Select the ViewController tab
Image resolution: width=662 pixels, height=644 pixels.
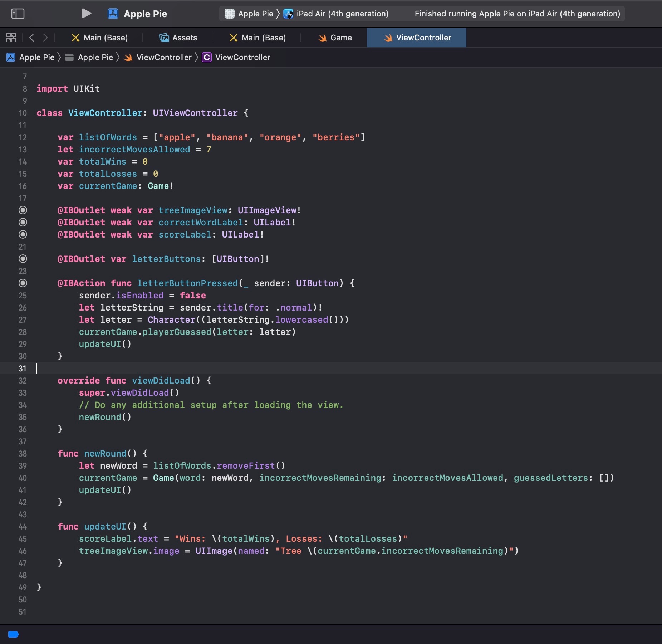point(417,38)
